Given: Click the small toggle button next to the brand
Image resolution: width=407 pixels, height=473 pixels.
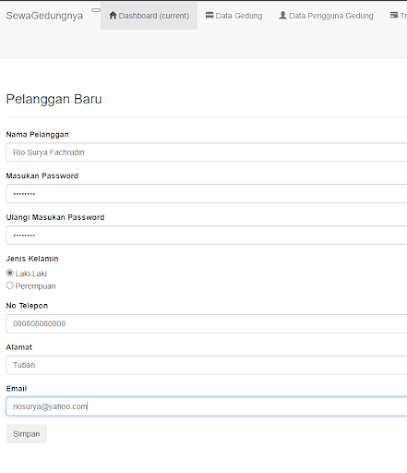Looking at the screenshot, I should pos(96,10).
